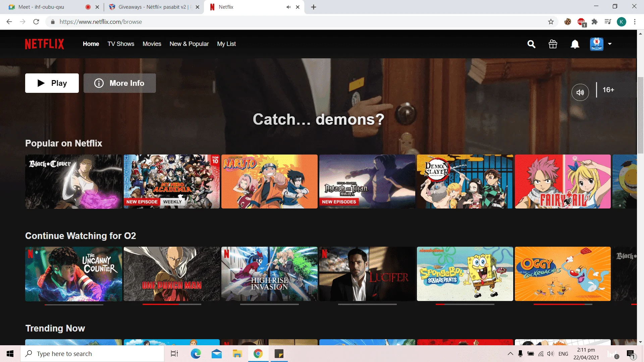Resume The Uncanny Counter
This screenshot has height=362, width=644.
[x=73, y=274]
